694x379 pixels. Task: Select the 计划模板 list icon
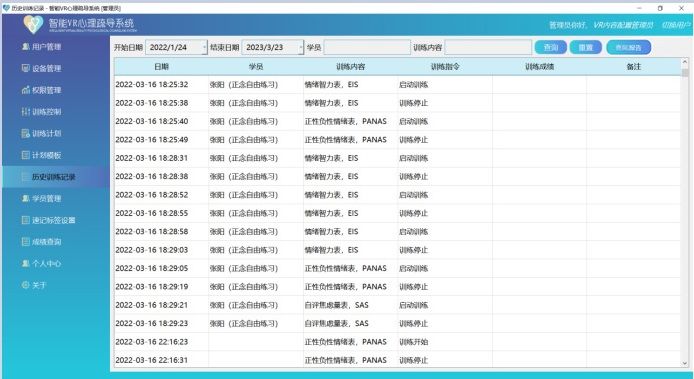tap(26, 155)
